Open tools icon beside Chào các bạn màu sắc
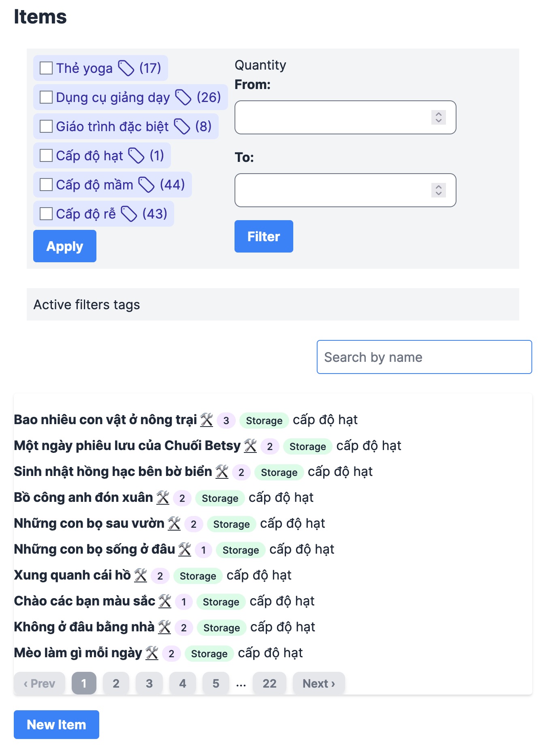Screen dimensions: 546x756 point(165,601)
